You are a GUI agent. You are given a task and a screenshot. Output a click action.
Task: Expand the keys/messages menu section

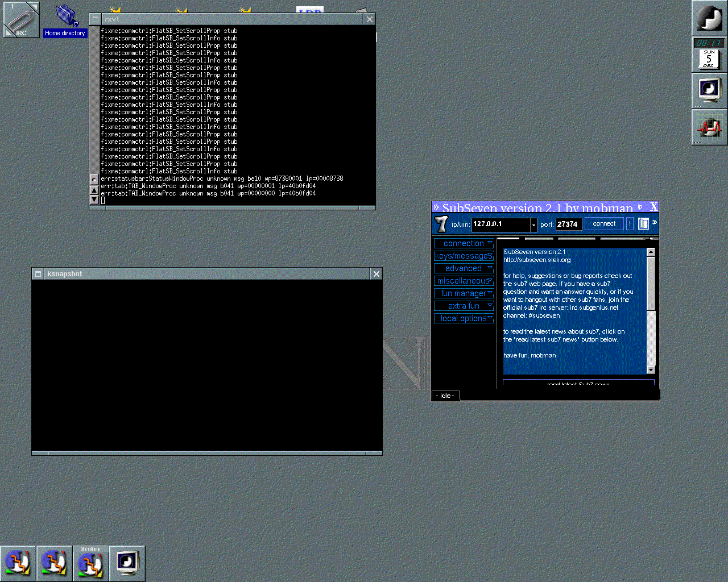[464, 256]
